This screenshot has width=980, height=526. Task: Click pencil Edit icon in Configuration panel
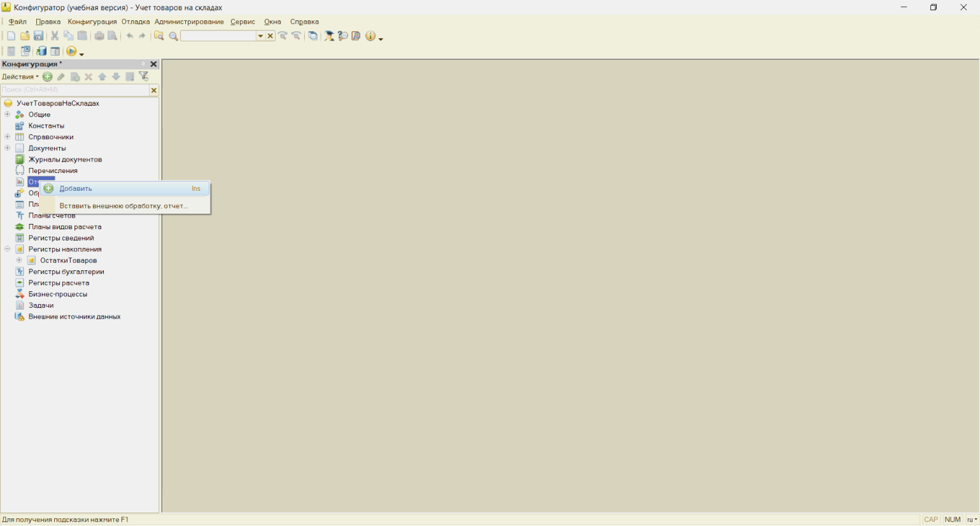point(61,77)
